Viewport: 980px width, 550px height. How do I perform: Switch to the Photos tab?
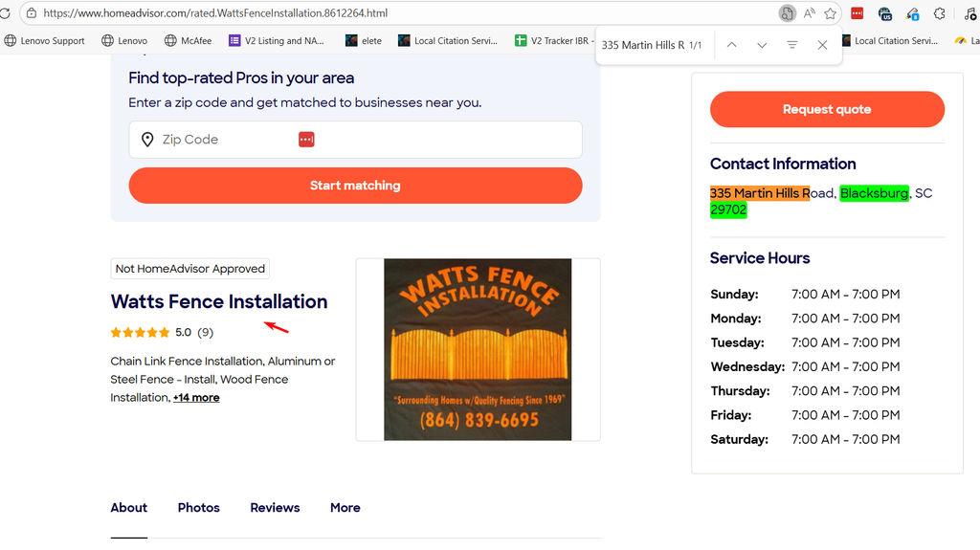199,508
